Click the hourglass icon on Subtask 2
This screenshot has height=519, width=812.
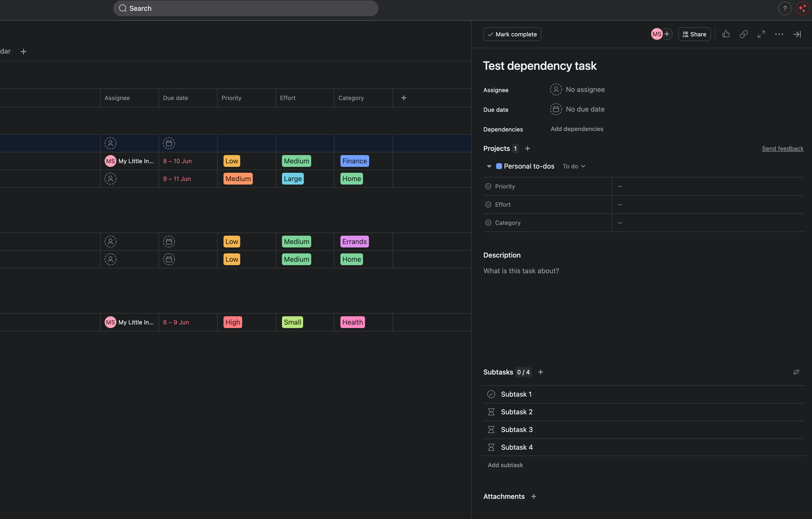click(491, 412)
